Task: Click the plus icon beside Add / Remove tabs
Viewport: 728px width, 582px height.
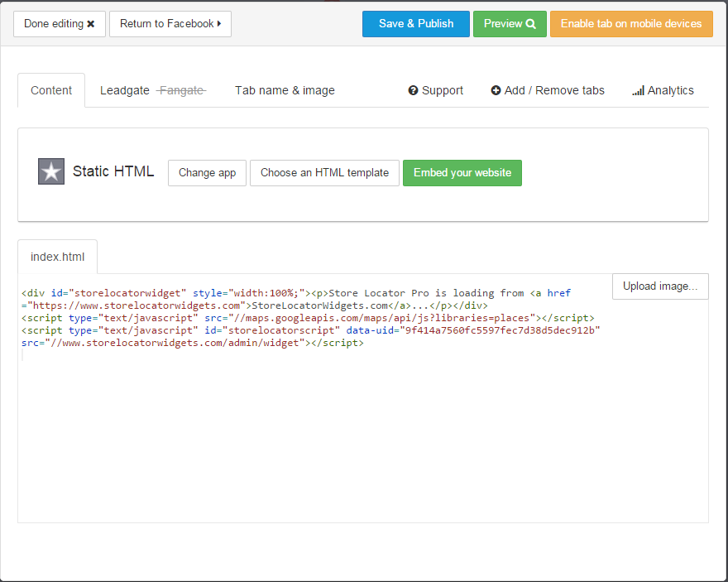Action: point(496,90)
